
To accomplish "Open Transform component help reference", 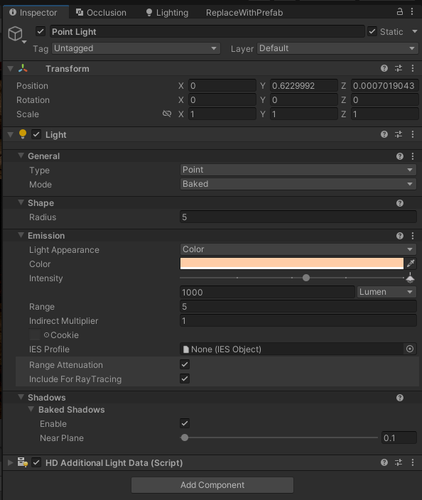I will (x=384, y=68).
